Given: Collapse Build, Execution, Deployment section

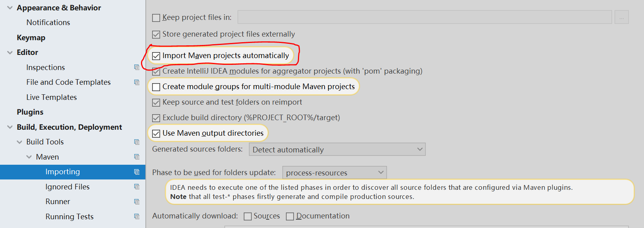Looking at the screenshot, I should (x=10, y=127).
